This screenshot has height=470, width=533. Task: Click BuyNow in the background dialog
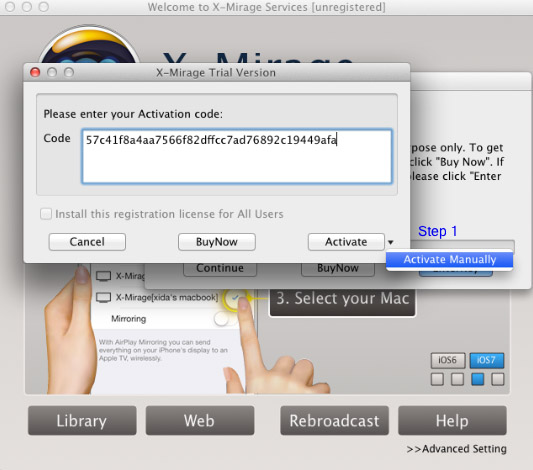338,268
